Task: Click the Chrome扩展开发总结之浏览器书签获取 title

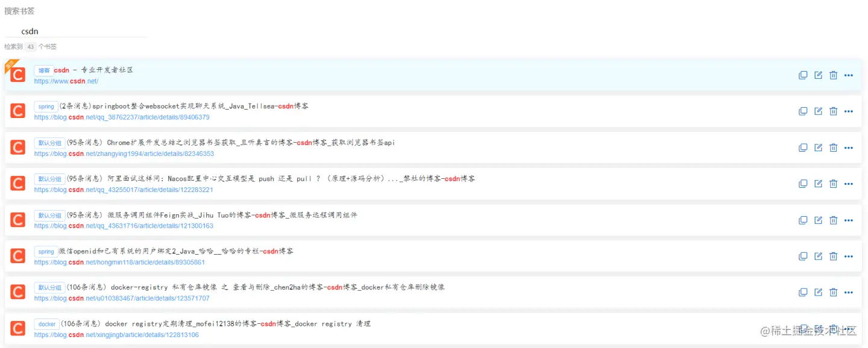Action: tap(230, 143)
